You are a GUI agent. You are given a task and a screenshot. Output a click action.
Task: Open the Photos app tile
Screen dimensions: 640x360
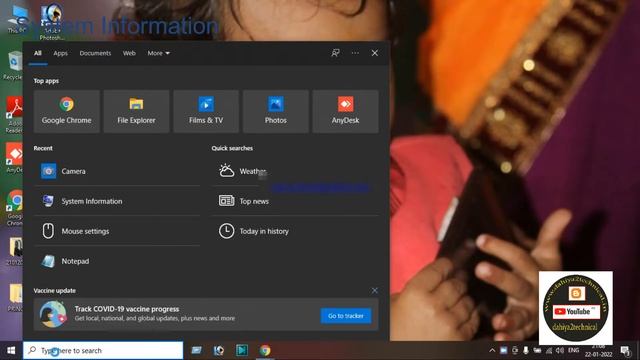pos(276,111)
